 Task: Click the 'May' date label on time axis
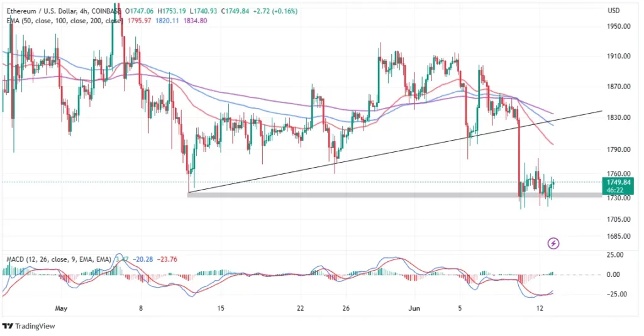tap(61, 308)
